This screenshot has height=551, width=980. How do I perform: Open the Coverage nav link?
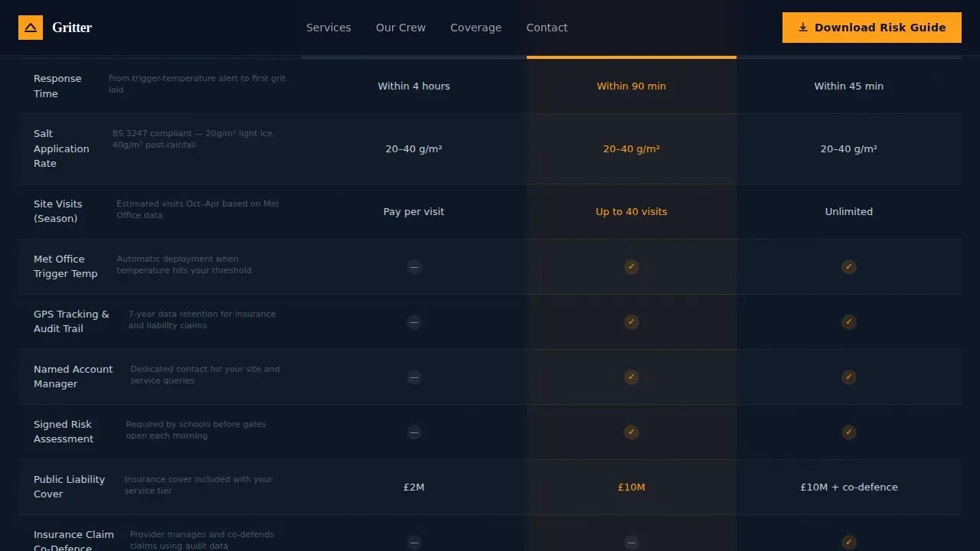(475, 28)
